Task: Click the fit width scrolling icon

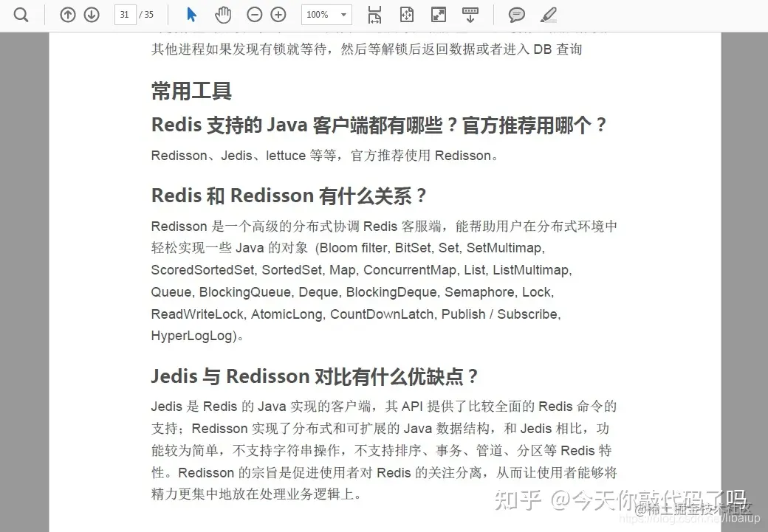Action: [374, 15]
